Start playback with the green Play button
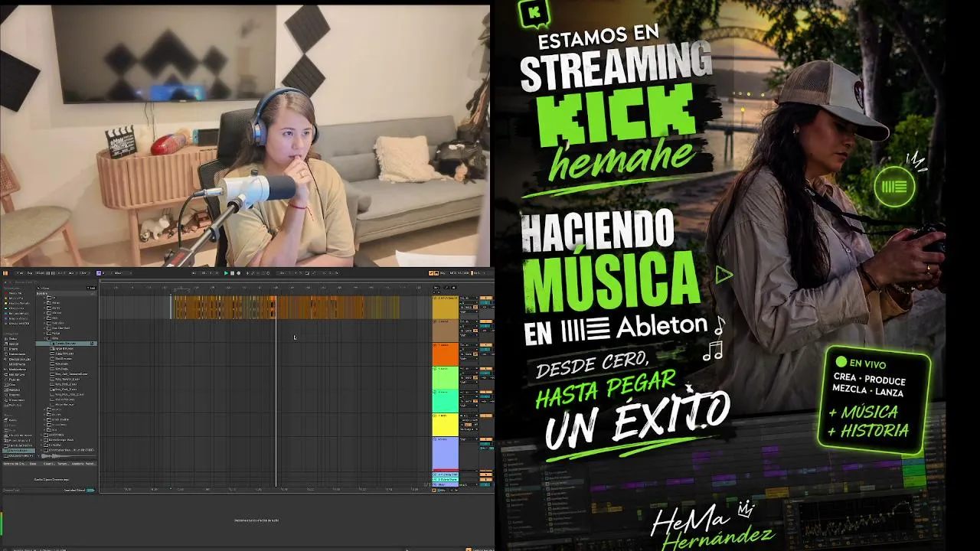 pyautogui.click(x=226, y=272)
